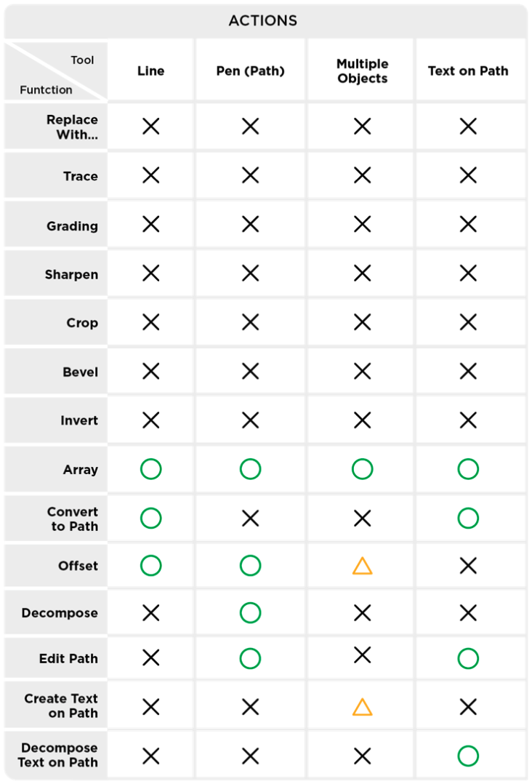Click the Grading row label
This screenshot has width=532, height=784.
[x=72, y=226]
